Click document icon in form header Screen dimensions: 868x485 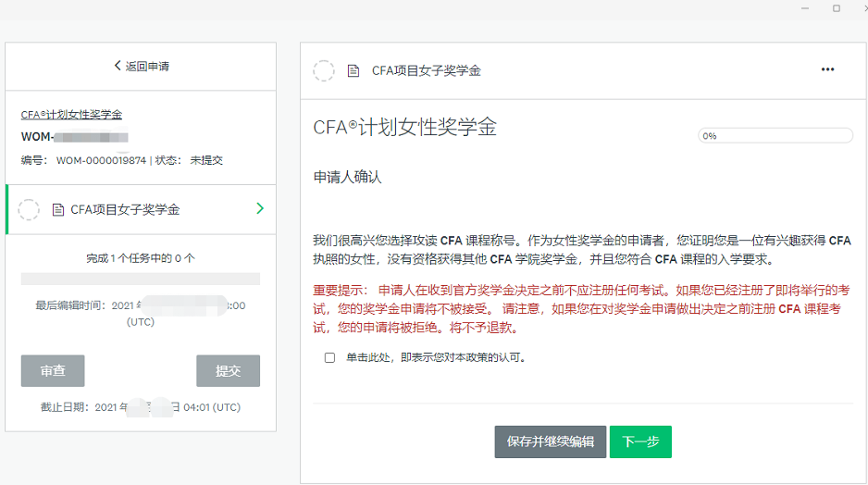(353, 71)
